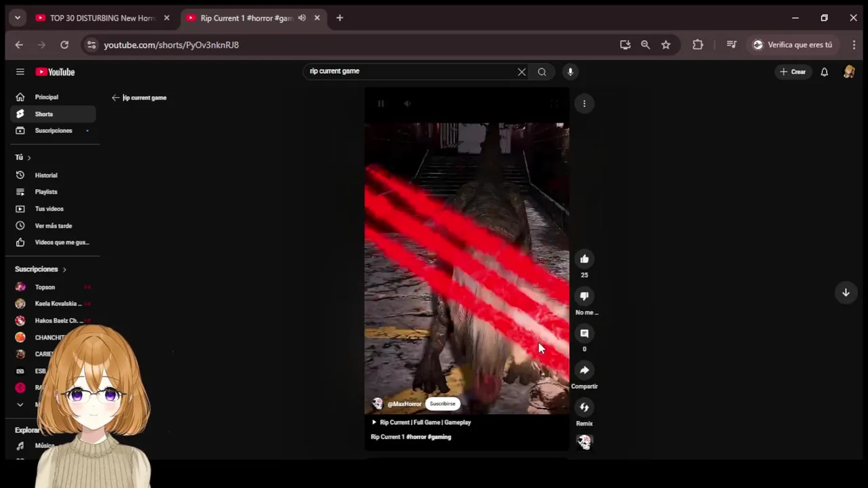This screenshot has height=488, width=868.
Task: Subscribe with the Suscribirse button
Action: (442, 404)
